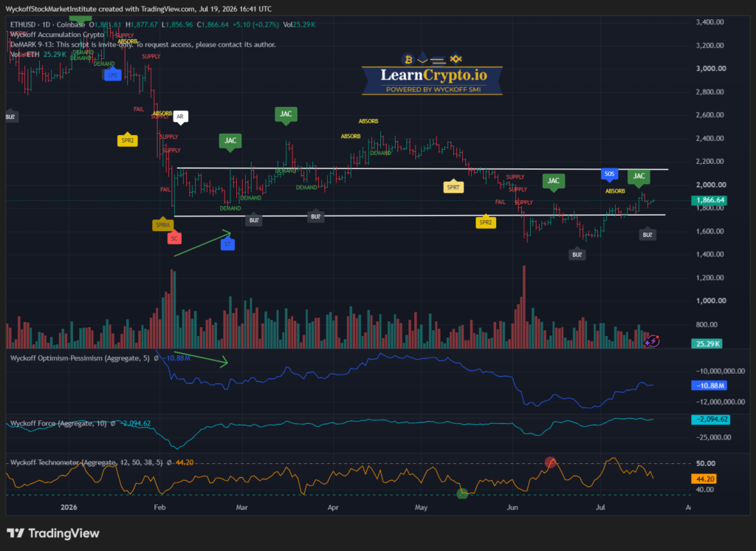Click the red SC selling climax marker
The width and height of the screenshot is (756, 551).
174,238
